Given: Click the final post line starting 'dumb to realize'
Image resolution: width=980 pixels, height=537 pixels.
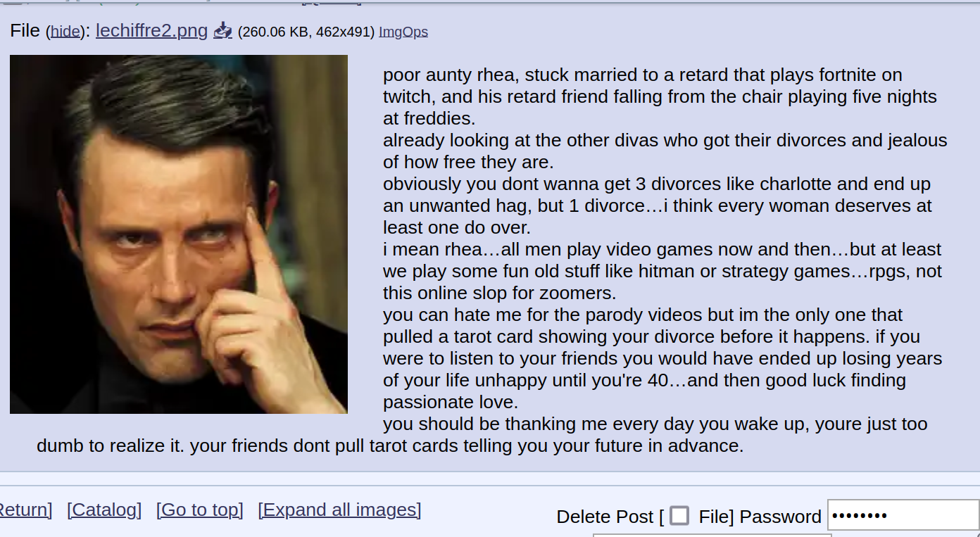Looking at the screenshot, I should (390, 446).
